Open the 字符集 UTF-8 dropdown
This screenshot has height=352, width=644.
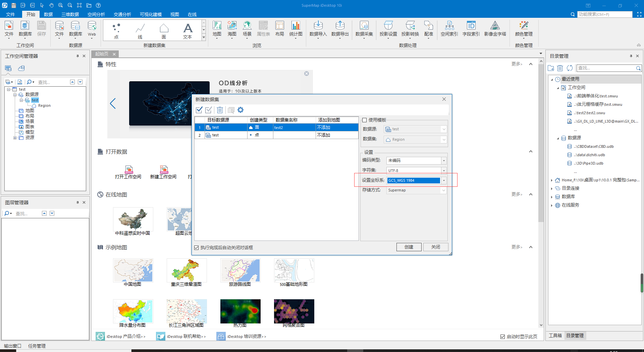coord(443,170)
